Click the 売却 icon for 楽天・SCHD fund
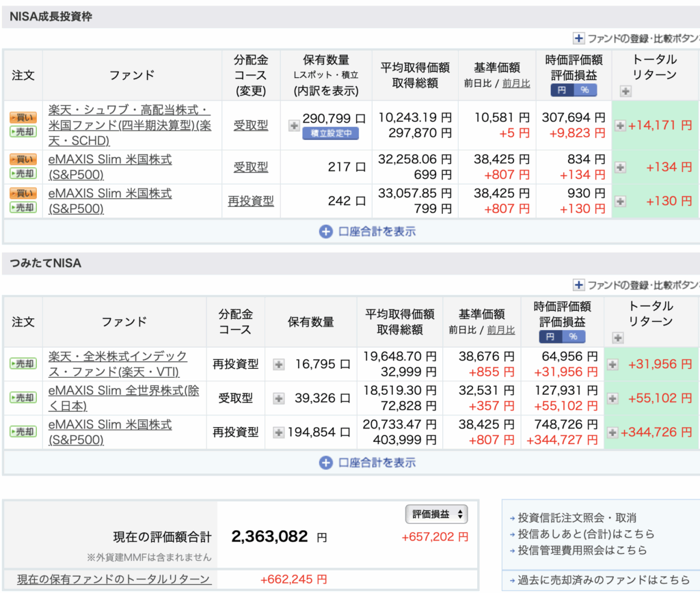The image size is (700, 593). click(23, 130)
